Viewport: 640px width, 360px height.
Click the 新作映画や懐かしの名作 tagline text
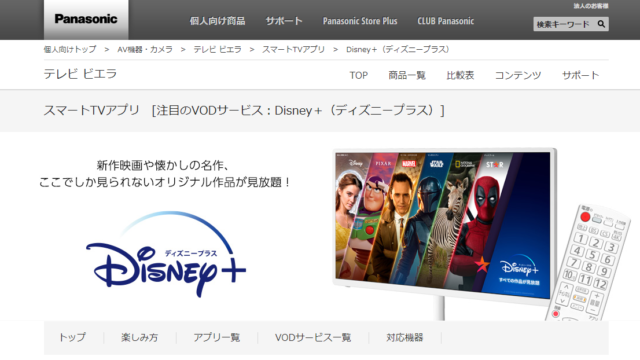(164, 165)
